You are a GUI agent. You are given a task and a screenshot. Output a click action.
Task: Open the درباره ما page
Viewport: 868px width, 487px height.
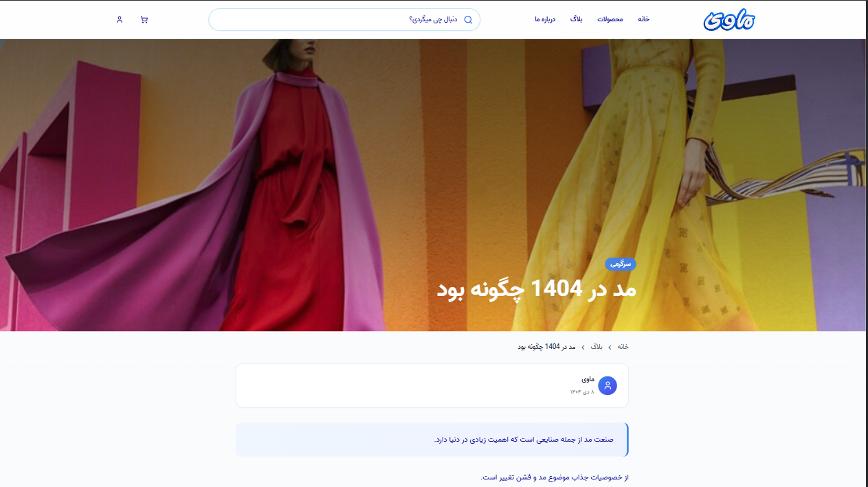(x=545, y=19)
